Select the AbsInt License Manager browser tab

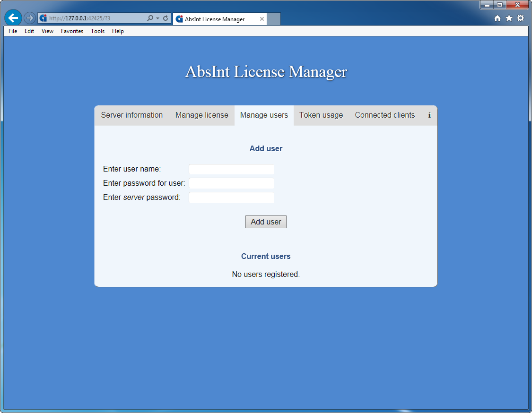point(220,19)
